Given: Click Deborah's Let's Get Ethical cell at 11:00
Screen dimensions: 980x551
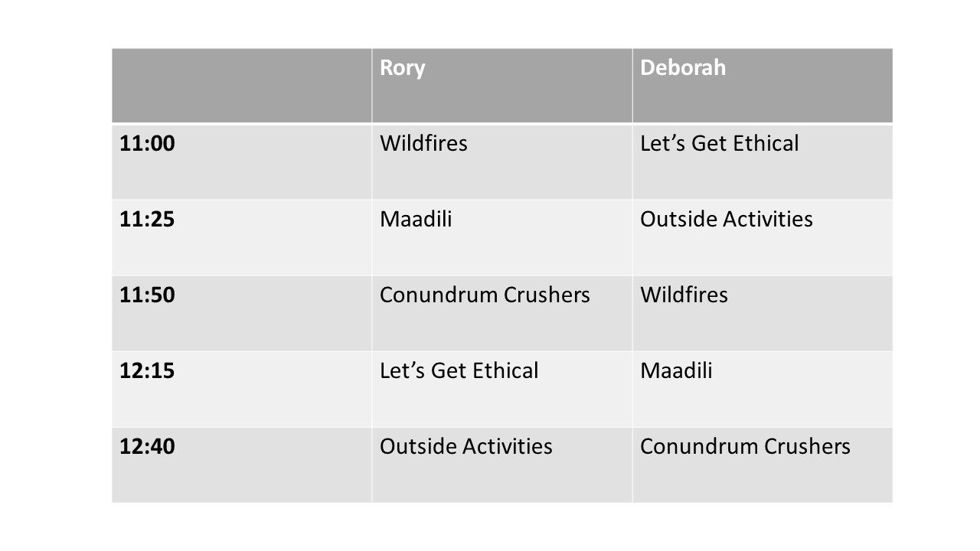Looking at the screenshot, I should pos(763,161).
